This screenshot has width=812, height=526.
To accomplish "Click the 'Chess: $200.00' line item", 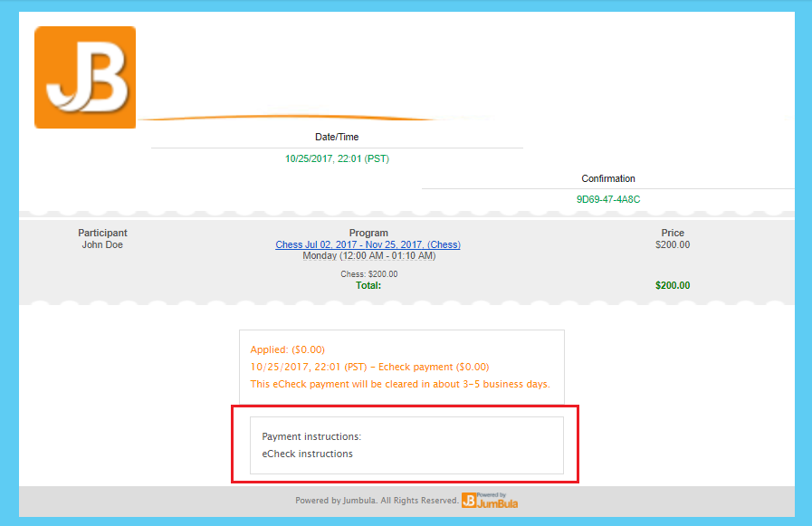I will [368, 274].
